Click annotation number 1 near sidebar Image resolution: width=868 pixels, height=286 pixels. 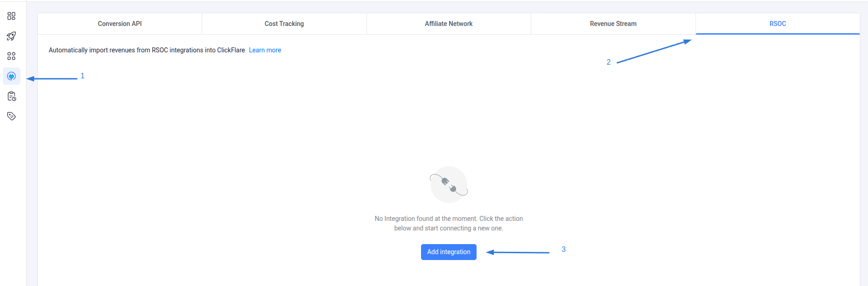tap(82, 76)
